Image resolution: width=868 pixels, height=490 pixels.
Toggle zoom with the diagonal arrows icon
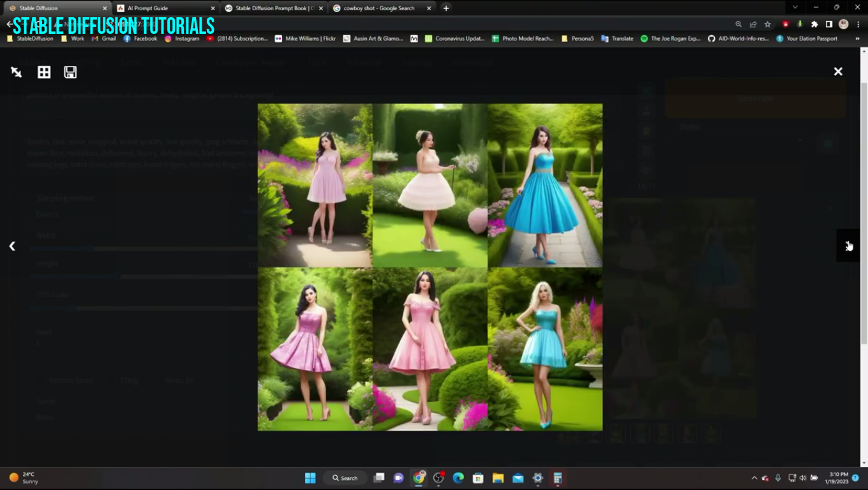point(17,72)
